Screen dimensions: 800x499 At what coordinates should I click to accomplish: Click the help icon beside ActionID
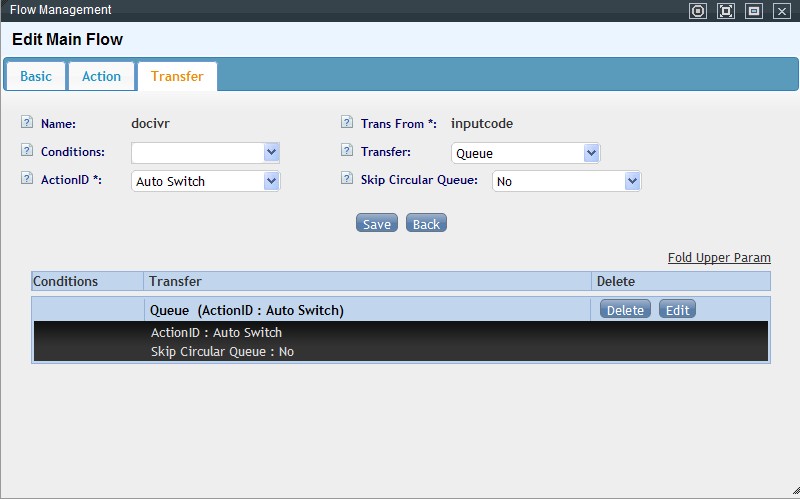(26, 180)
